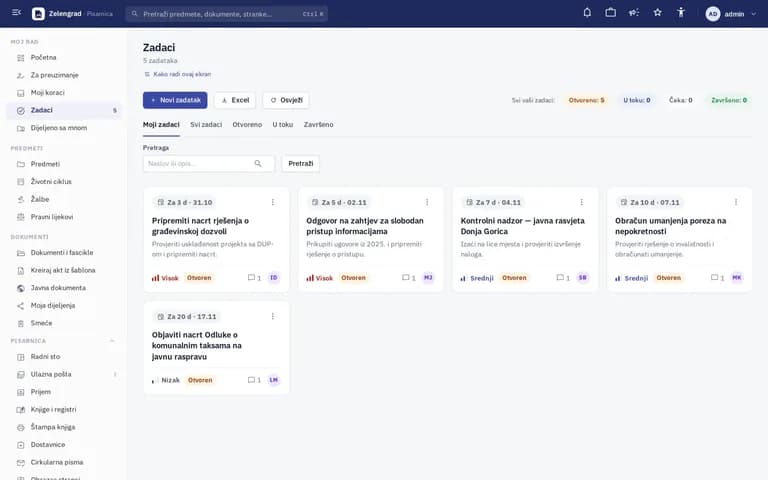Open Knjige i registri

(64, 409)
